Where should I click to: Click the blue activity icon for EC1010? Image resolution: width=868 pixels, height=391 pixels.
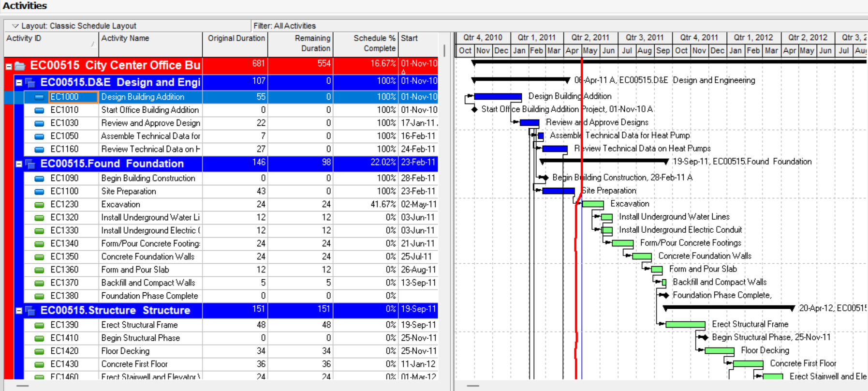[x=40, y=110]
